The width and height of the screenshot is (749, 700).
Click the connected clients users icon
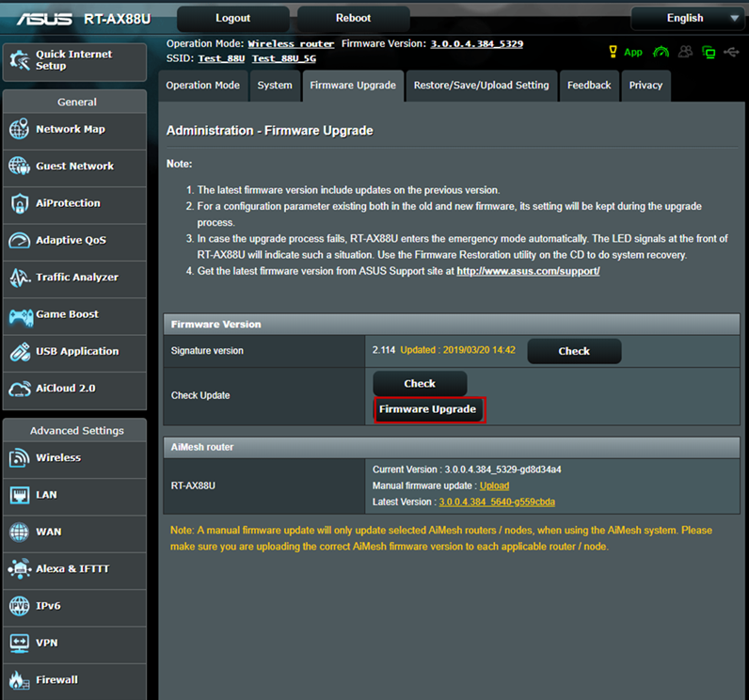click(685, 52)
